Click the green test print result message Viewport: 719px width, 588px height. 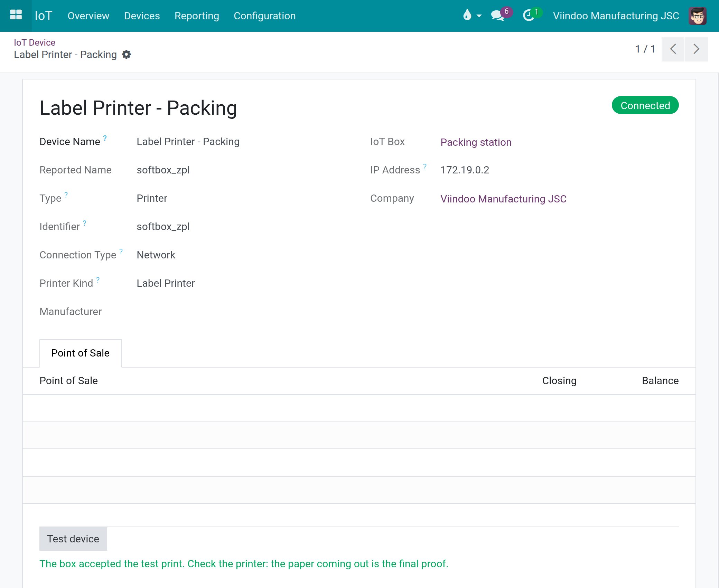click(244, 564)
